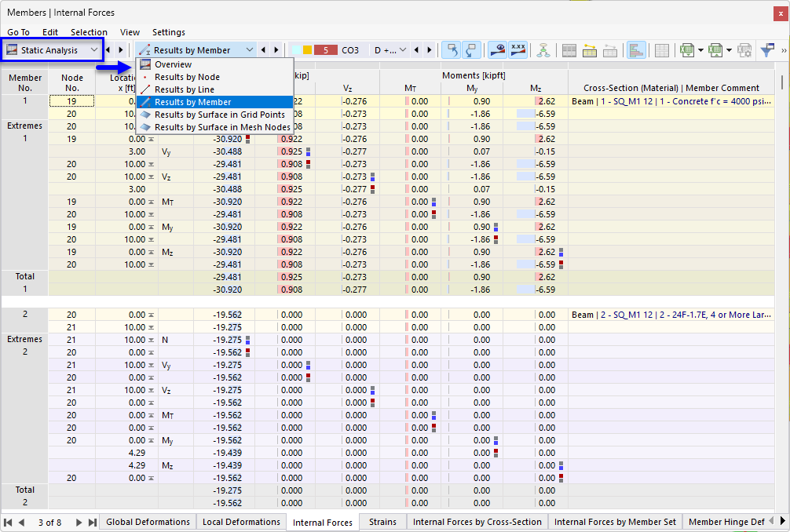790x532 pixels.
Task: Click the light blue color swatch in toolbar
Action: [x=296, y=50]
